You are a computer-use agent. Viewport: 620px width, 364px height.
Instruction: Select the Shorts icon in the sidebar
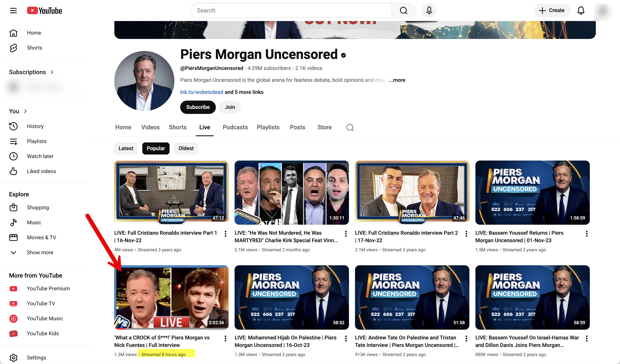coord(14,48)
